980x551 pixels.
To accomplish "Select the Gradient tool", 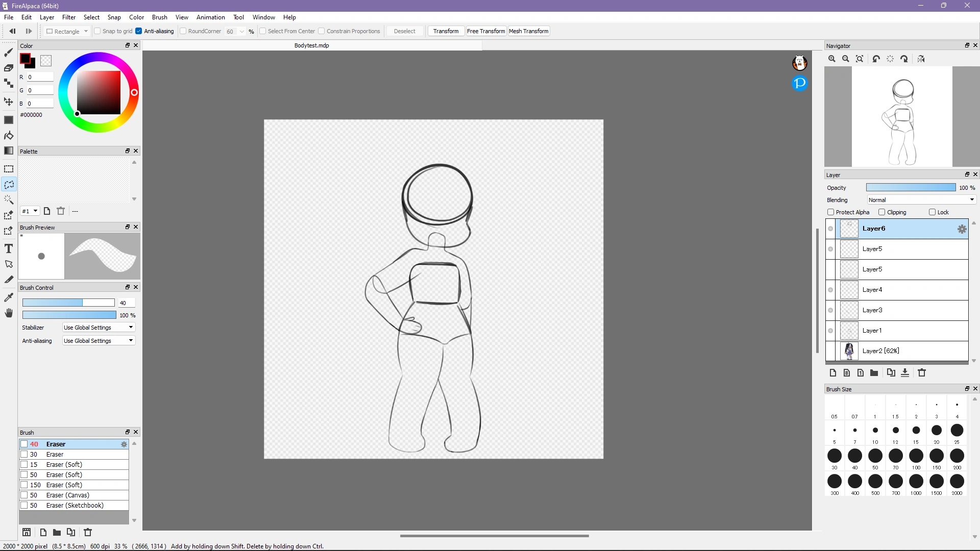I will [9, 151].
